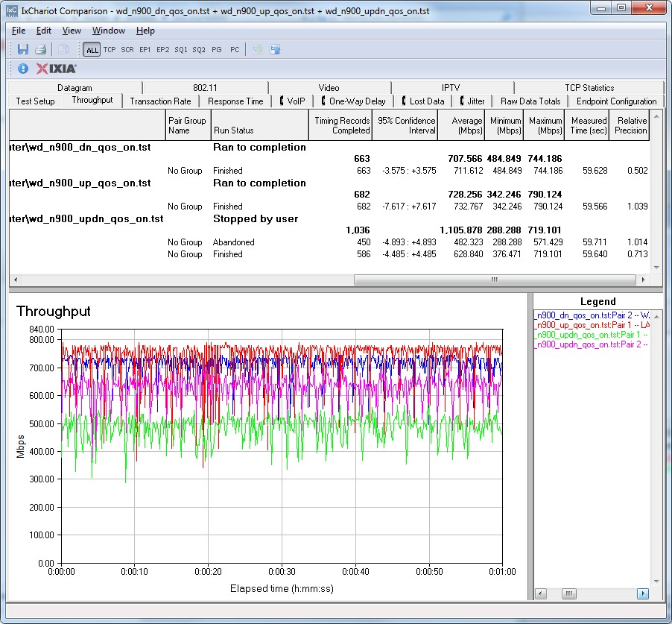The height and width of the screenshot is (624, 672).
Task: Click the table scroll-left arrow
Action: (x=16, y=280)
